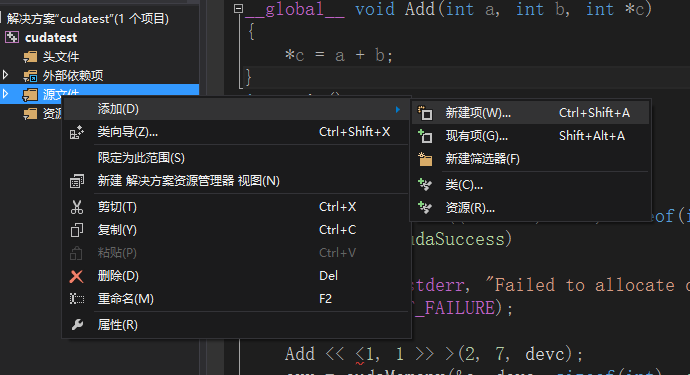
Task: Collapse the Add function code block
Action: pyautogui.click(x=238, y=8)
